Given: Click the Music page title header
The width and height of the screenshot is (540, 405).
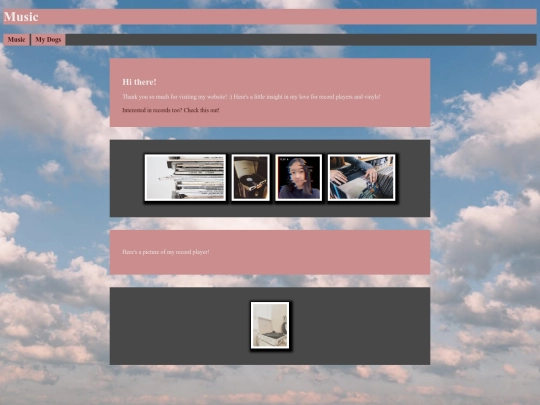Looking at the screenshot, I should click(x=270, y=17).
